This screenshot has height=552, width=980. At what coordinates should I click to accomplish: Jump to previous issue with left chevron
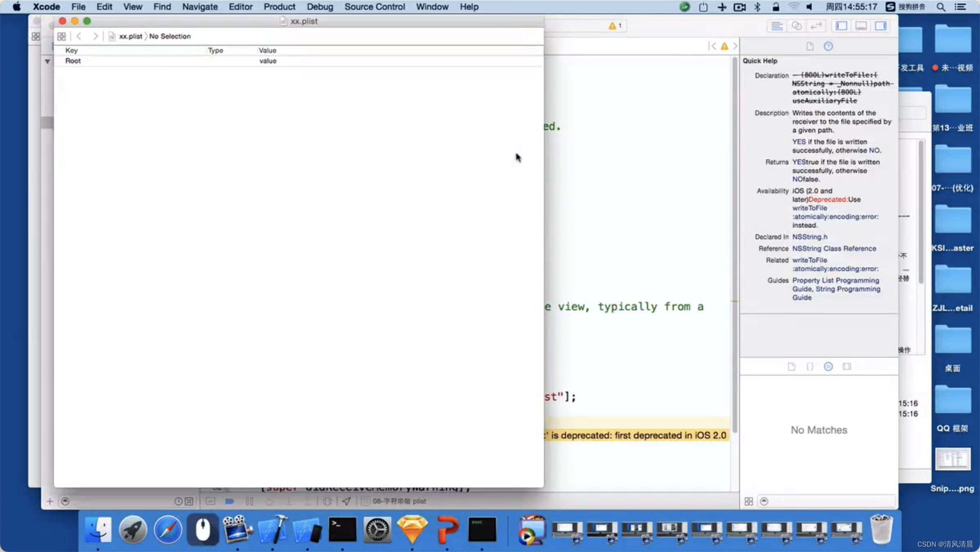[713, 46]
